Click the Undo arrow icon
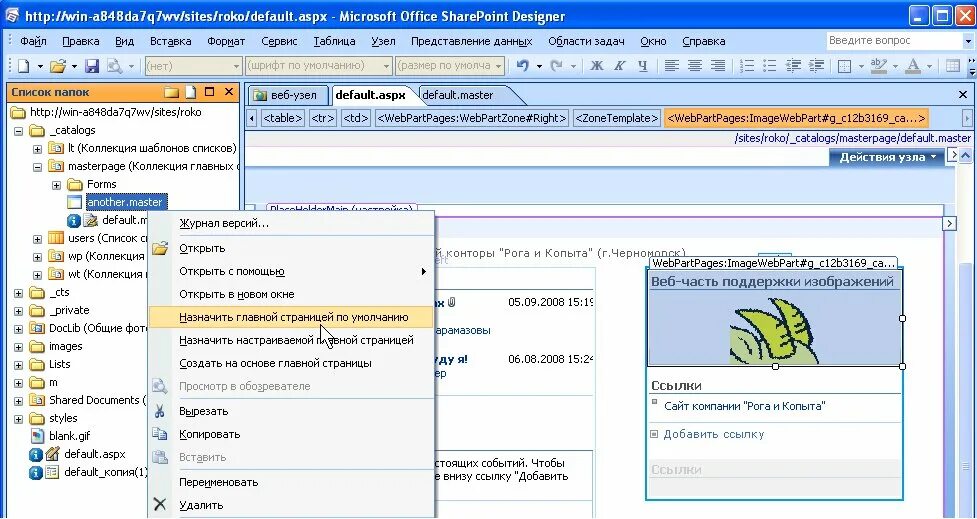This screenshot has height=519, width=977. tap(523, 65)
